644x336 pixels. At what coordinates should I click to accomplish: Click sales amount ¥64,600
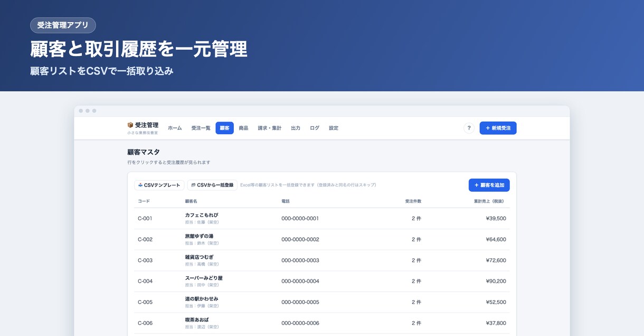496,239
